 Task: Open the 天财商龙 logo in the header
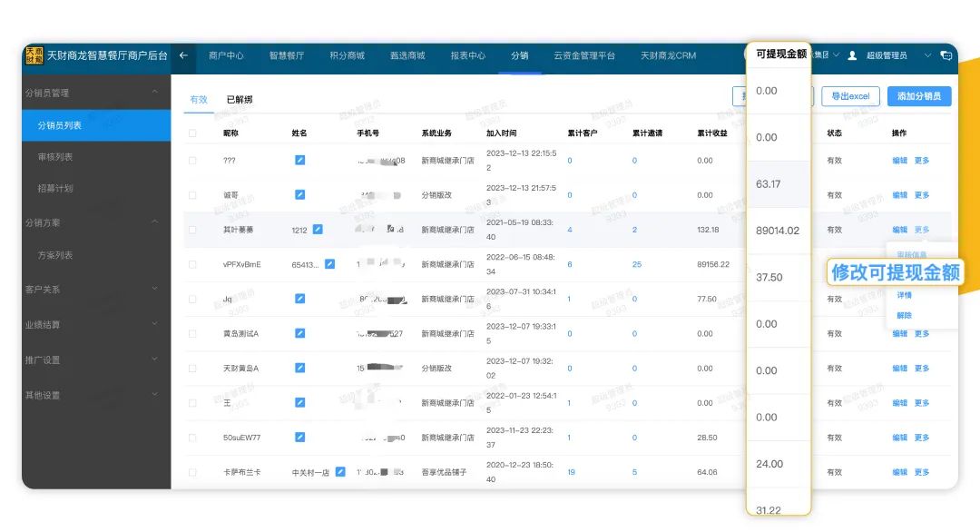tap(34, 55)
